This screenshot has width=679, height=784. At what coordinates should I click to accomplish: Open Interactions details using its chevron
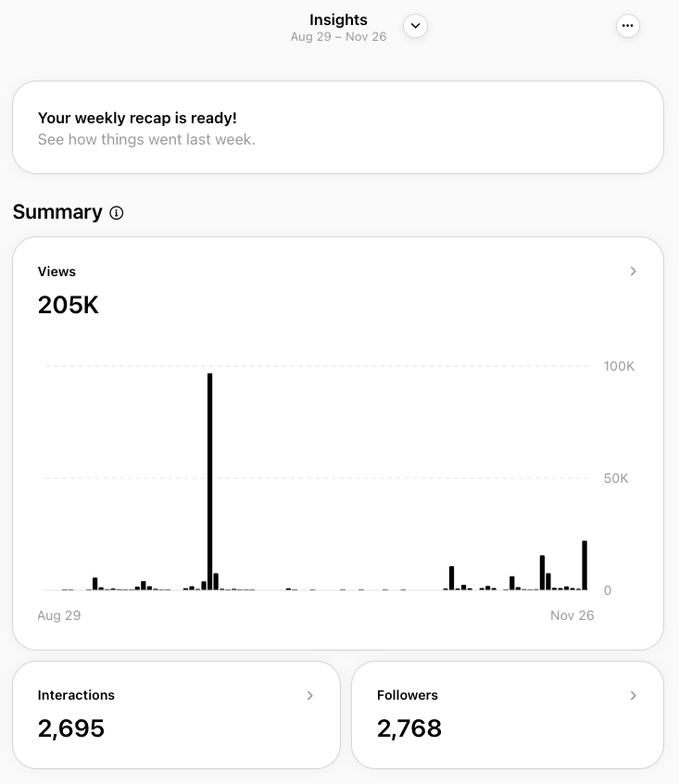(x=310, y=695)
